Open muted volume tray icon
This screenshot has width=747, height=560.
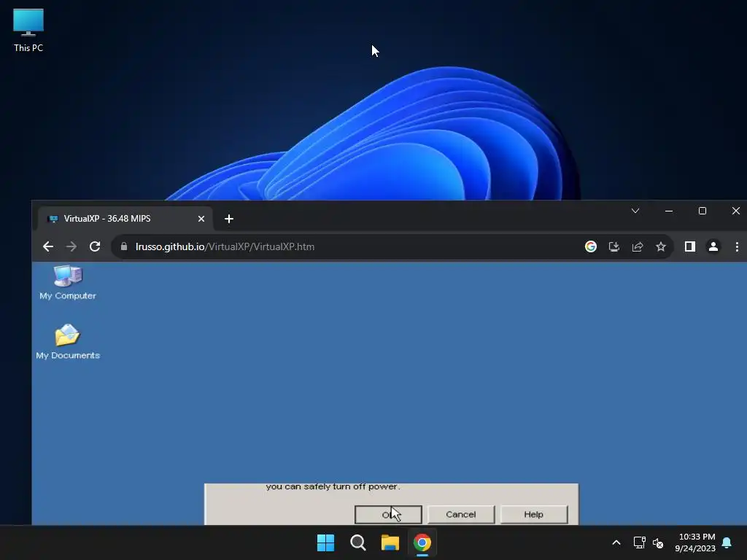coord(658,542)
